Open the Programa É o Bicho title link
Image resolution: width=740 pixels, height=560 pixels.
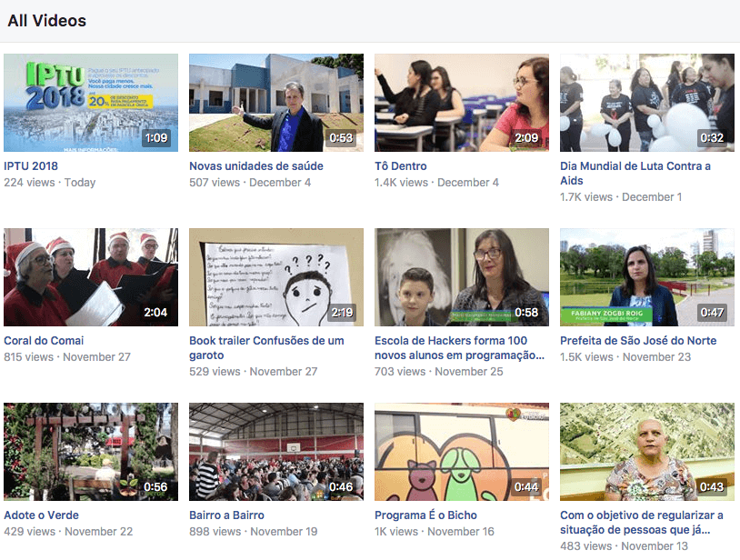(x=425, y=515)
